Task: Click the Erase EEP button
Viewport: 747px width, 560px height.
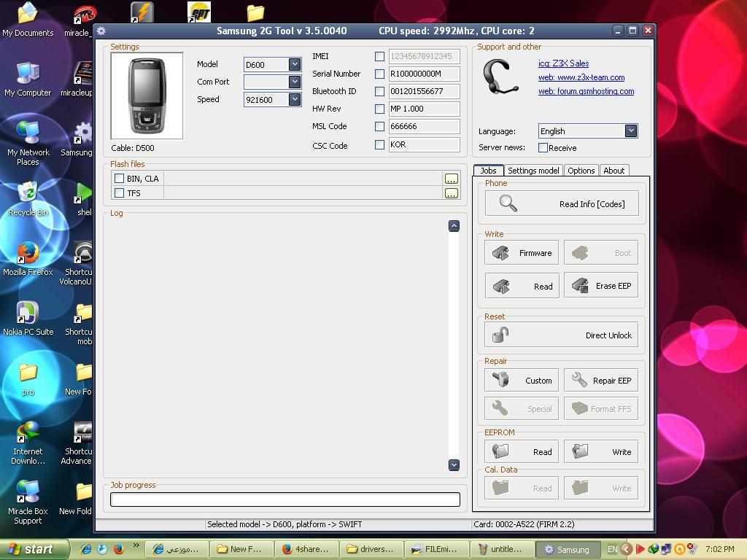Action: [601, 286]
